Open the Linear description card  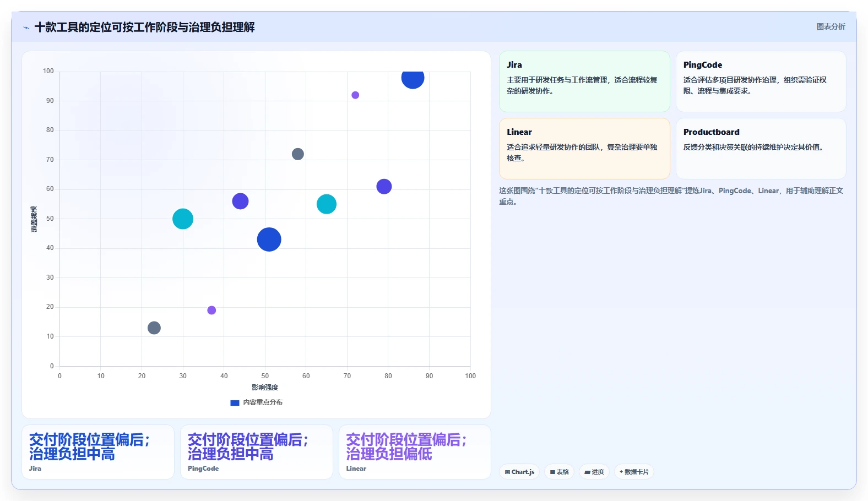584,149
